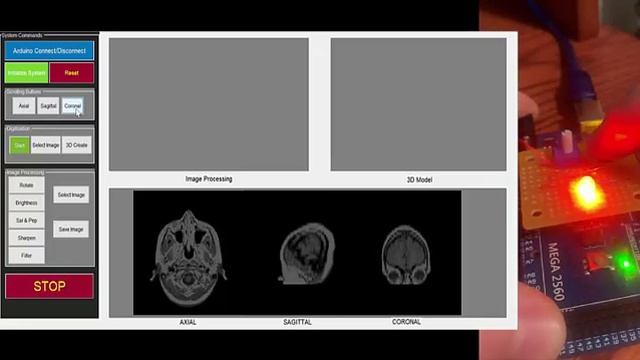This screenshot has width=640, height=360.
Task: Apply Sal & Pep noise button
Action: 27,220
